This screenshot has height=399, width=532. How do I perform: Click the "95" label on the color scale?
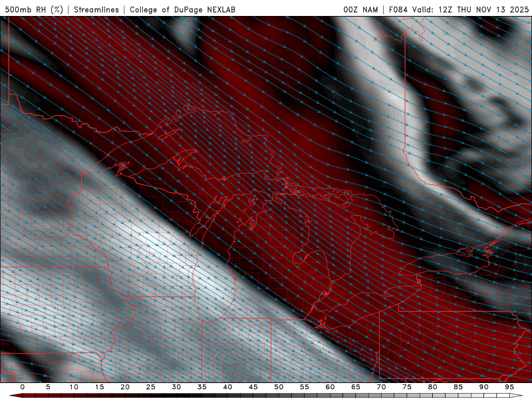[x=509, y=387]
